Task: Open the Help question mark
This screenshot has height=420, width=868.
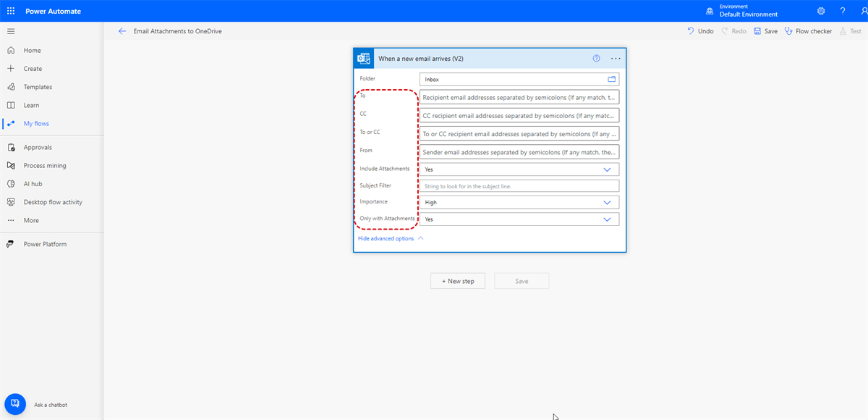Action: (x=843, y=11)
